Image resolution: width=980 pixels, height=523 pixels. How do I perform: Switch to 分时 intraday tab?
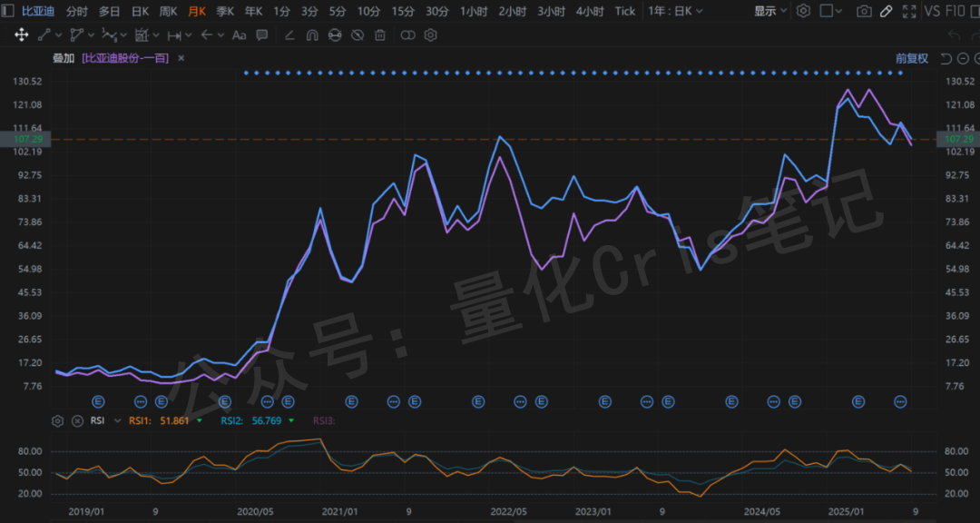point(77,11)
